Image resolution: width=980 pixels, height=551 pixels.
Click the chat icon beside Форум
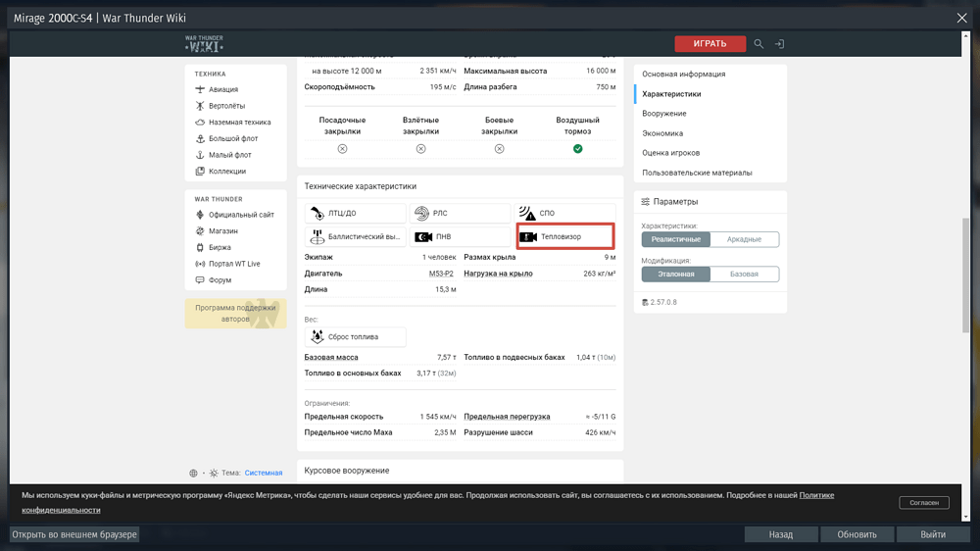(200, 280)
